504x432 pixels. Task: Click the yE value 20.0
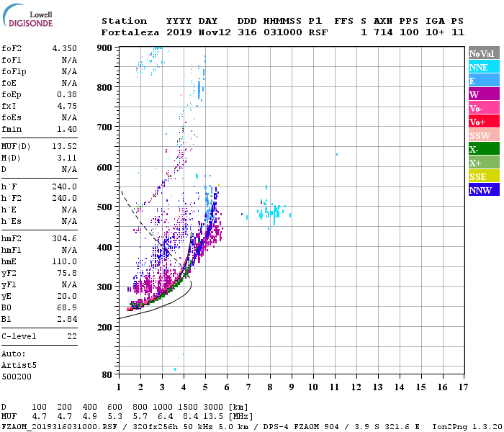click(x=67, y=297)
